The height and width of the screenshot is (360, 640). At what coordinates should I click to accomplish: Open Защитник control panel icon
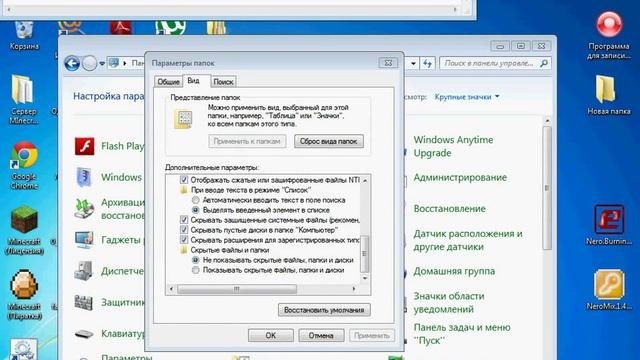(84, 302)
